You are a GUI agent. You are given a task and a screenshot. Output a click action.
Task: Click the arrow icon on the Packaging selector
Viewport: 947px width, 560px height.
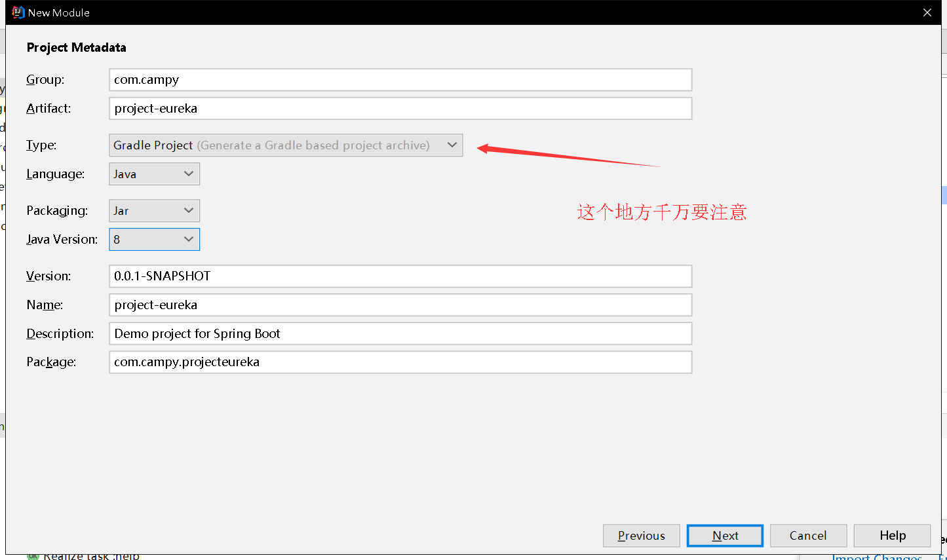point(189,210)
